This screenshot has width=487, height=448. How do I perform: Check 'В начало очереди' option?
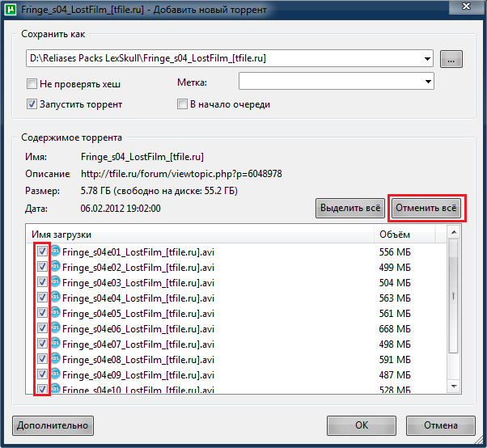(x=183, y=104)
